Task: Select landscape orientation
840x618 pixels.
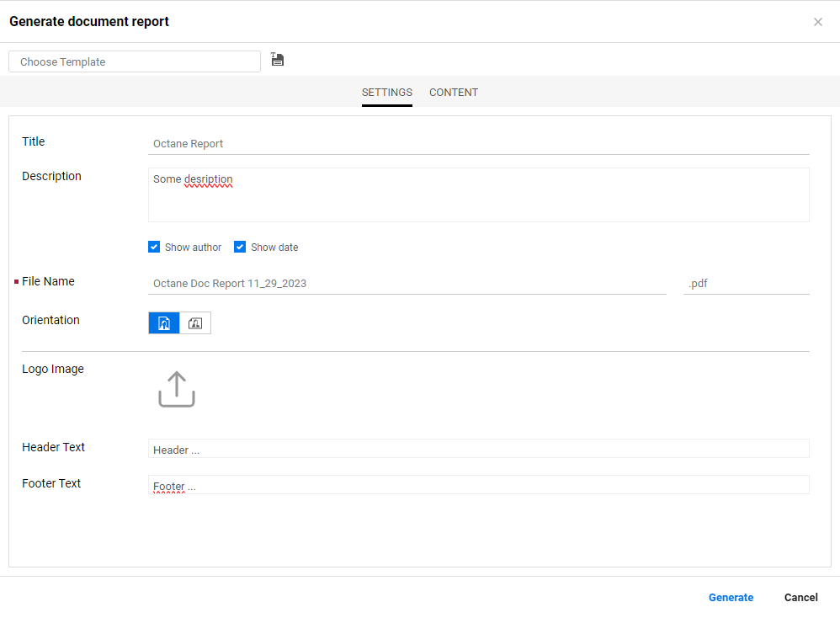Action: pos(195,323)
